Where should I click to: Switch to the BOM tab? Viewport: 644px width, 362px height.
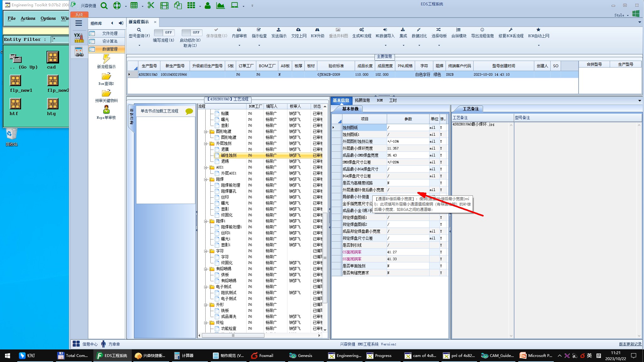pos(380,101)
